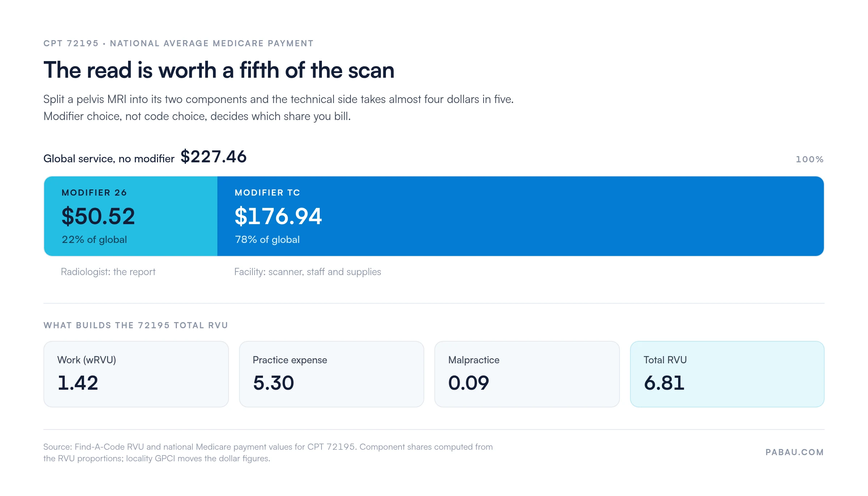Click the 0.09 malpractice value
868x496 pixels.
click(x=469, y=383)
